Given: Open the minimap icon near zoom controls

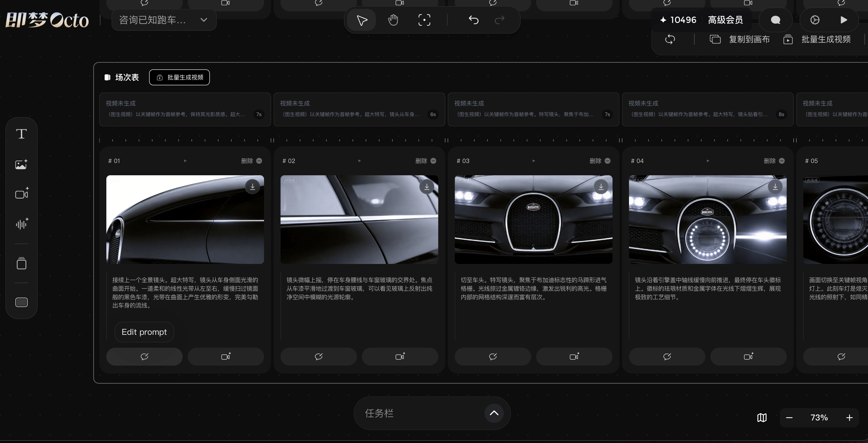Looking at the screenshot, I should tap(762, 418).
